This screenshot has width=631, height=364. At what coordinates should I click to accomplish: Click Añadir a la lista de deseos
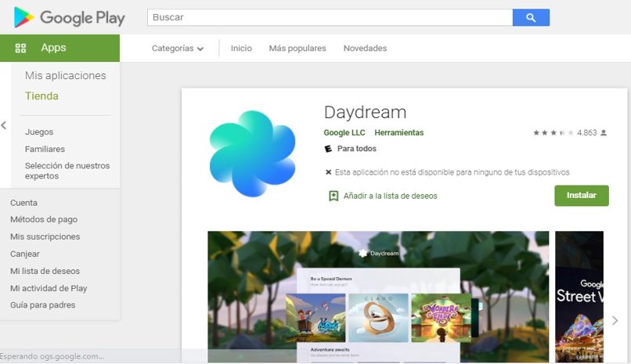click(390, 196)
